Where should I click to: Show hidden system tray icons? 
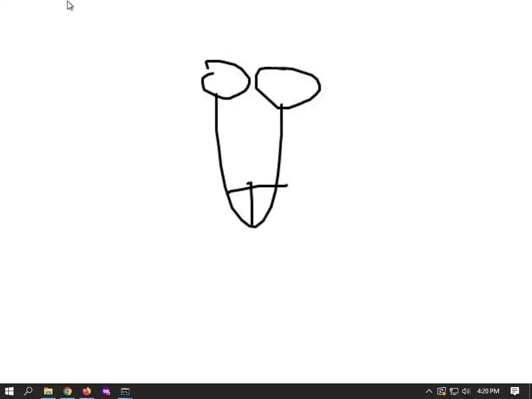(429, 391)
